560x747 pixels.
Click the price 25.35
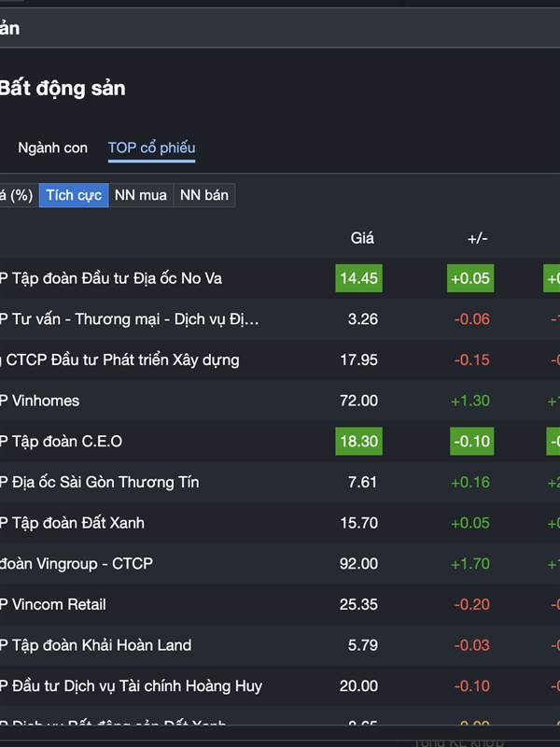[x=359, y=604]
